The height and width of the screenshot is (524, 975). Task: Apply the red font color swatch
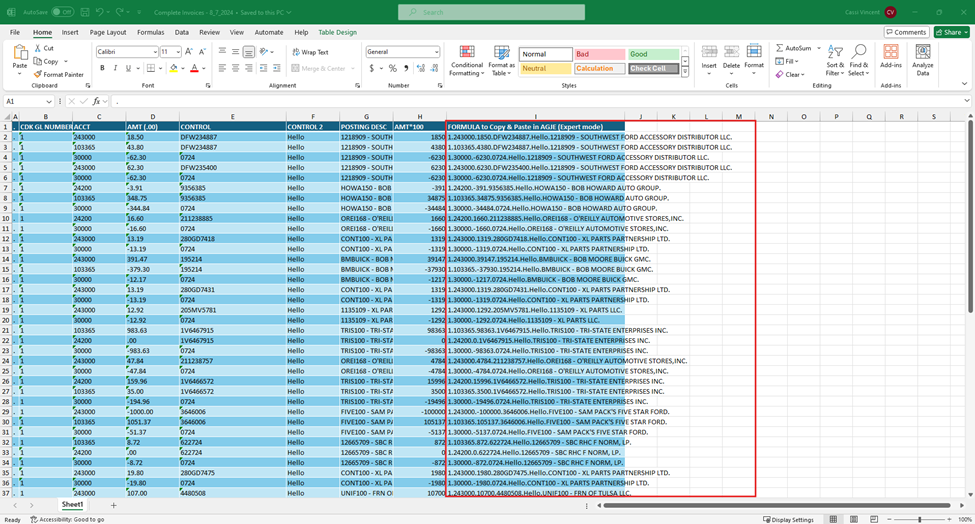click(194, 68)
